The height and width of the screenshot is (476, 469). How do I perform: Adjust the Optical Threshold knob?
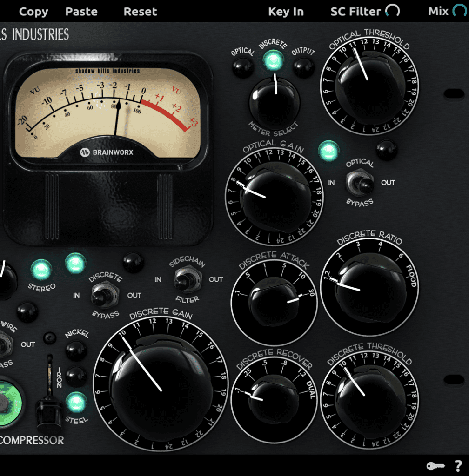370,86
